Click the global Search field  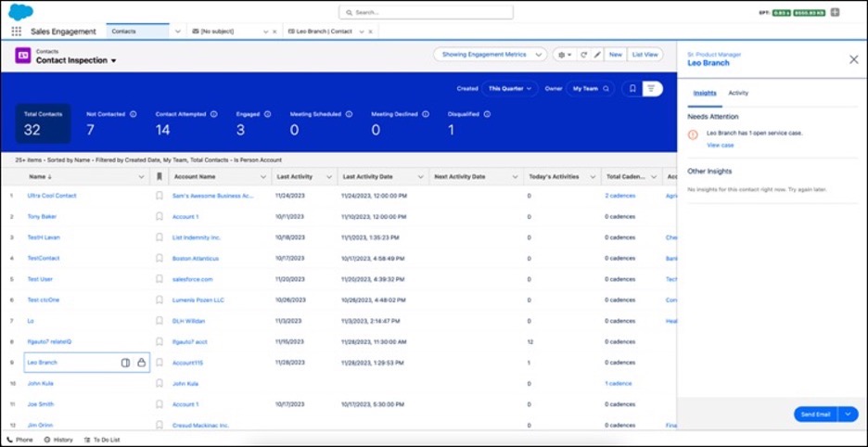[426, 12]
